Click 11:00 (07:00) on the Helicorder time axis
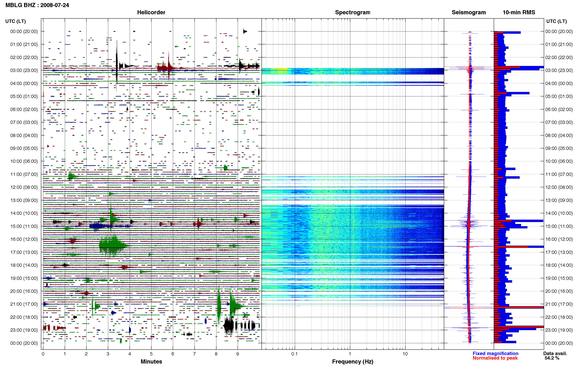588x368 pixels. 24,174
